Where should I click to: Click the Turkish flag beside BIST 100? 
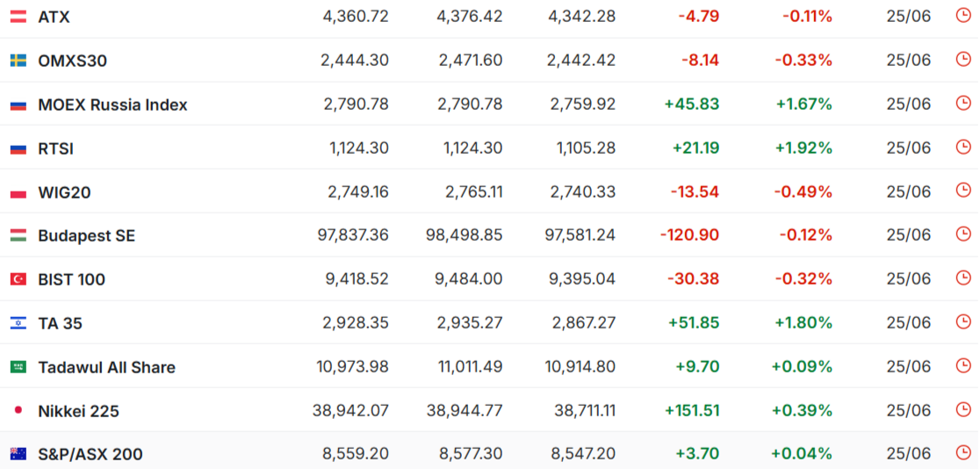click(18, 279)
